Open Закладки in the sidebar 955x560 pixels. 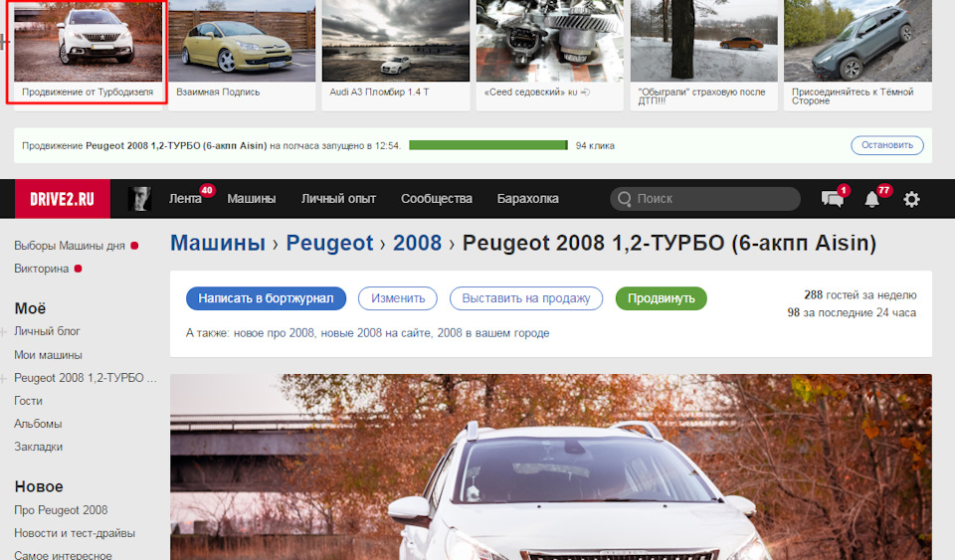point(39,447)
